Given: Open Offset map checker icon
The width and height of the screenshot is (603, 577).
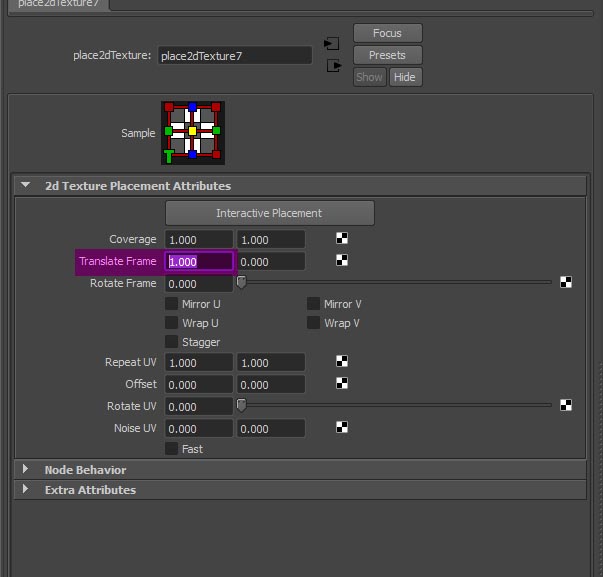Looking at the screenshot, I should (342, 384).
